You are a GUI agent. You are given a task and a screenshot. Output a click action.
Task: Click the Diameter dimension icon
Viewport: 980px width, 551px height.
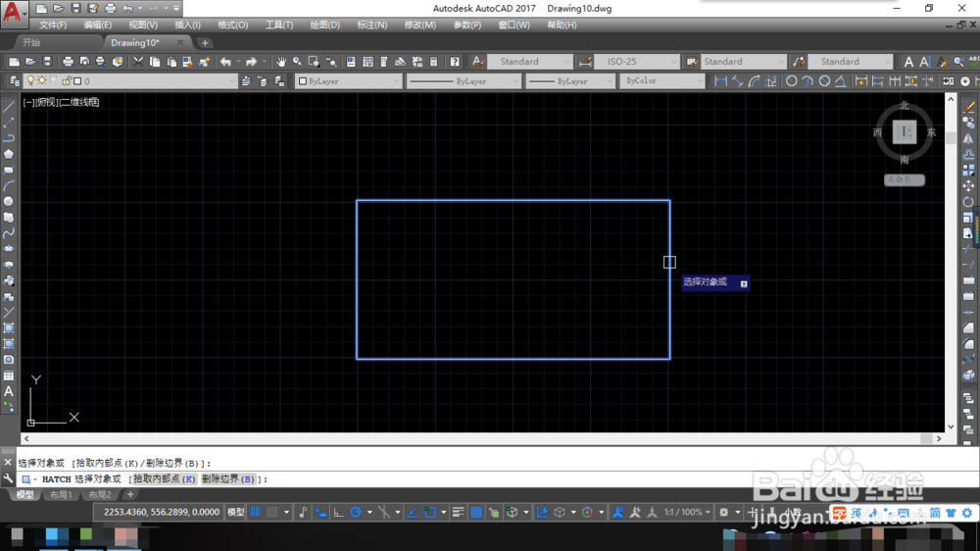pyautogui.click(x=824, y=81)
